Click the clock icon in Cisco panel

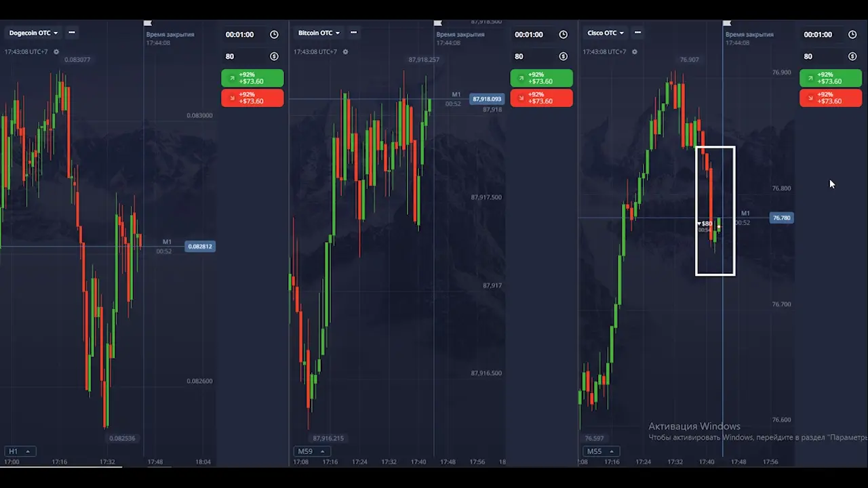click(852, 35)
